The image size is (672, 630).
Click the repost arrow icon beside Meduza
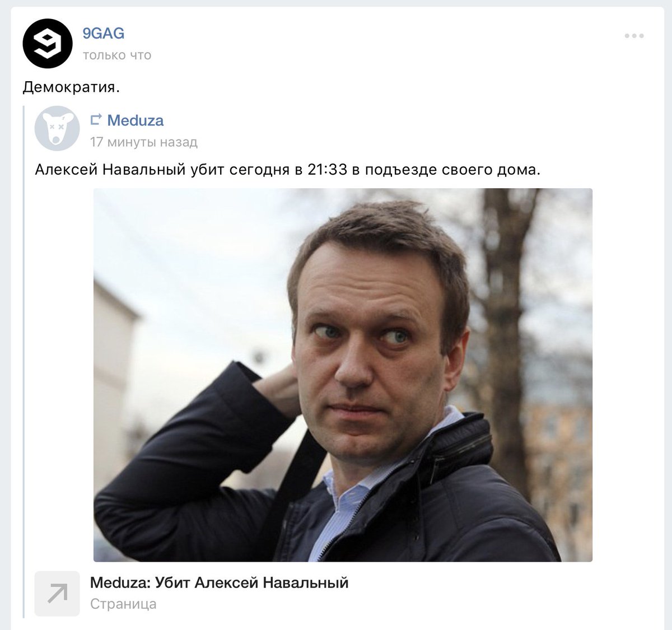click(x=96, y=120)
